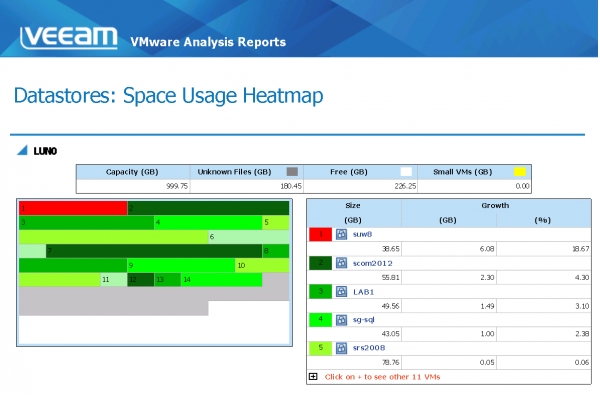Click 'Click on + to see other 11 VMs' text
Image resolution: width=600 pixels, height=396 pixels.
(x=382, y=377)
